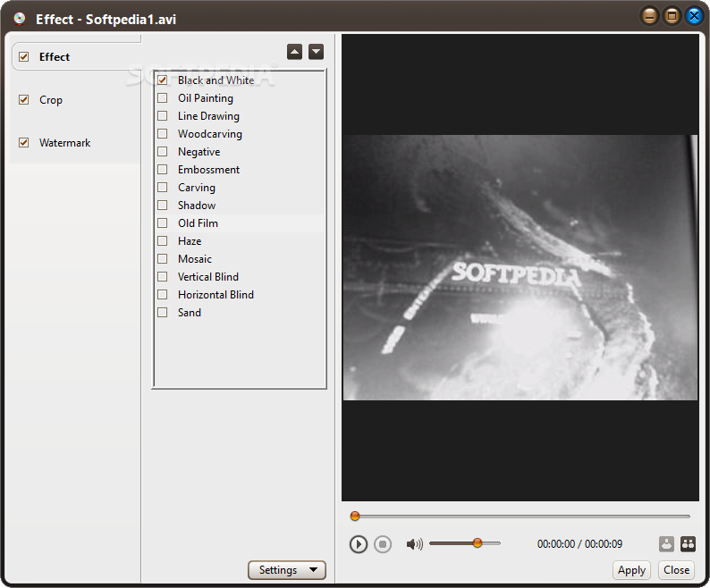Click the playback seek slider handle
This screenshot has width=710, height=588.
(x=355, y=516)
